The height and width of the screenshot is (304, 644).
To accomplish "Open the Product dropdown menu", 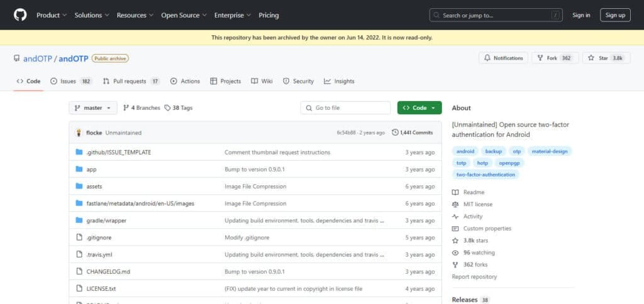I will coord(52,15).
